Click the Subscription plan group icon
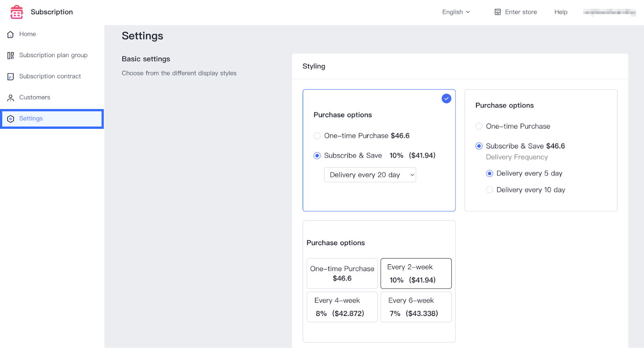Screen dimensions: 644x348 (x=11, y=56)
